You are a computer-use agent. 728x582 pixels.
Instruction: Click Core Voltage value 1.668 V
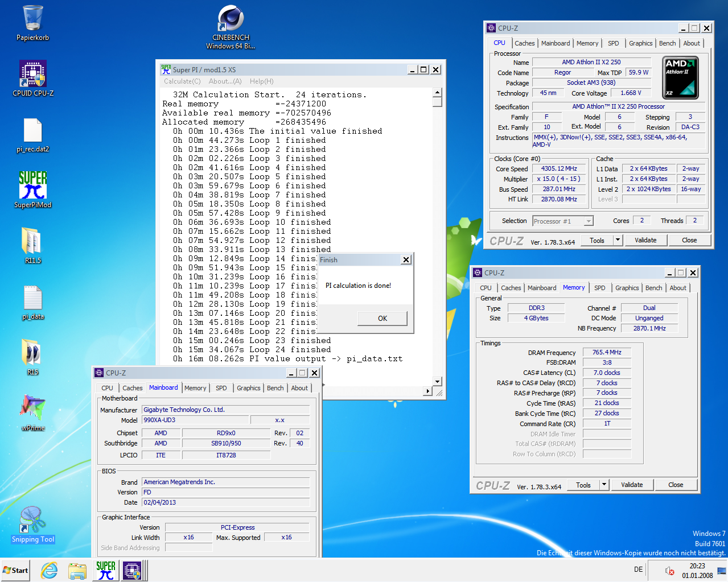(631, 93)
